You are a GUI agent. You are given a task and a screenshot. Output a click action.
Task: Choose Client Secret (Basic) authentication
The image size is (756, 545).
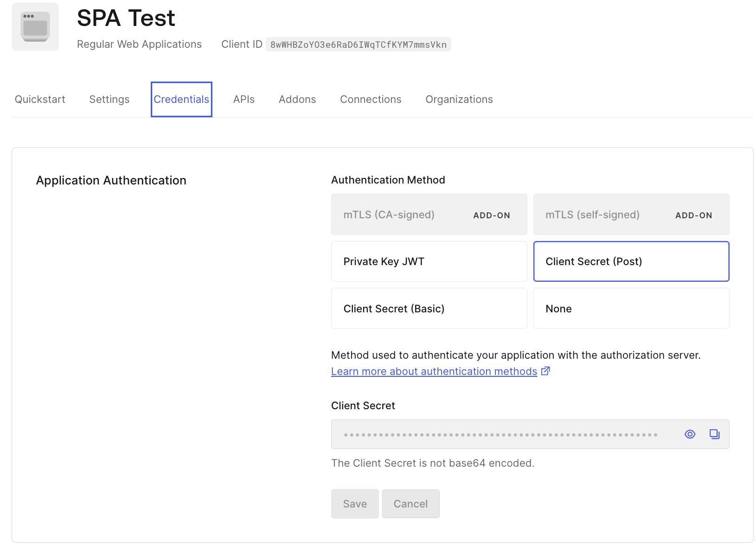pyautogui.click(x=429, y=308)
